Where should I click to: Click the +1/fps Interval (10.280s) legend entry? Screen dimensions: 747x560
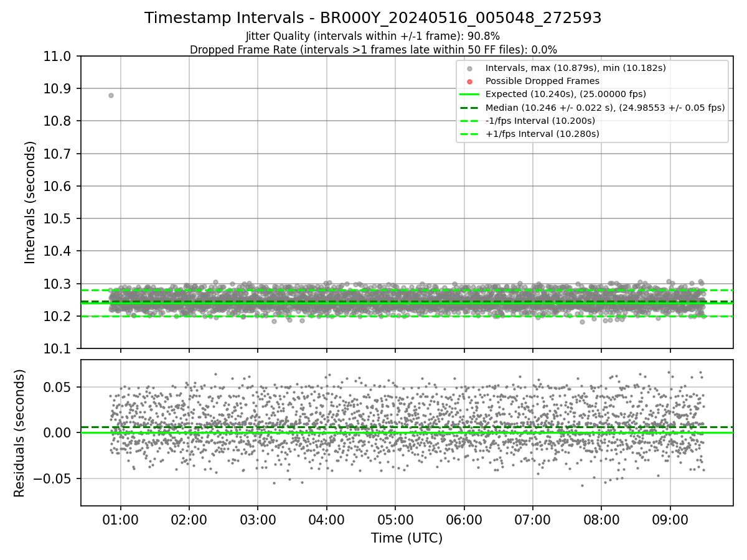pyautogui.click(x=542, y=134)
